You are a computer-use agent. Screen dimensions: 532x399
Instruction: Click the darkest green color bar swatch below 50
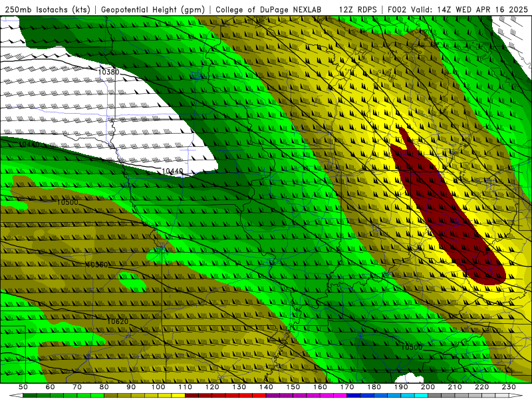click(30, 396)
